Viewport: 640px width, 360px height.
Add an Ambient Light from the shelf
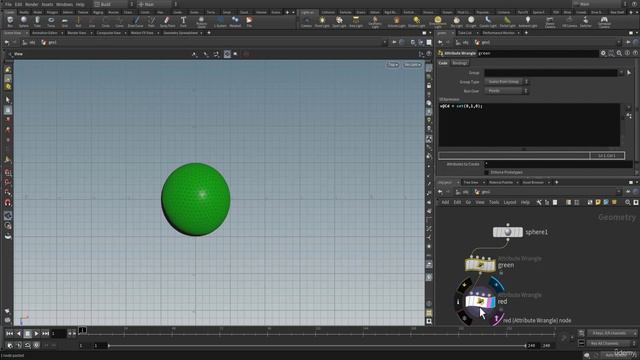pos(528,22)
